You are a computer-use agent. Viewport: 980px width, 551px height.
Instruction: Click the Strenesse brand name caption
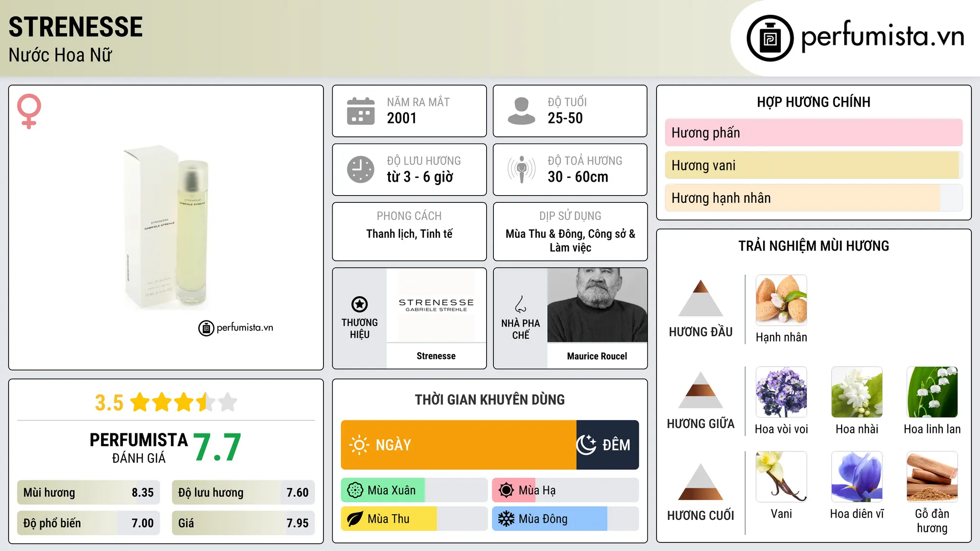point(436,356)
